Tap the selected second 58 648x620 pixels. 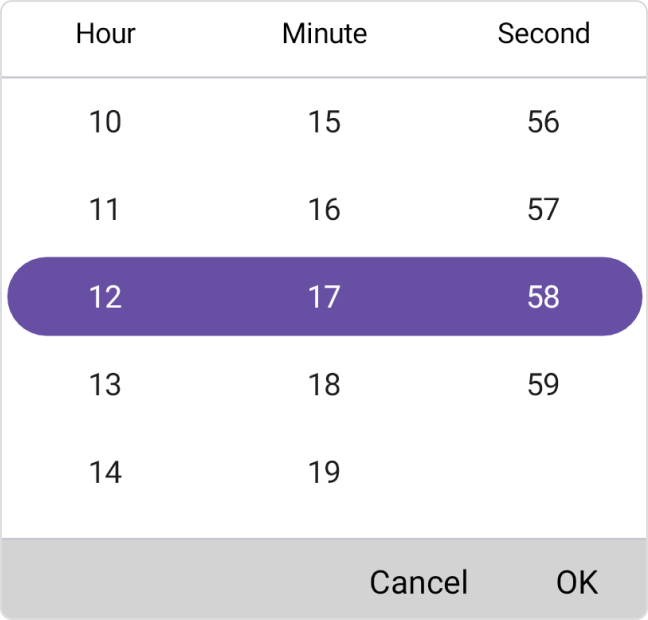pyautogui.click(x=543, y=297)
